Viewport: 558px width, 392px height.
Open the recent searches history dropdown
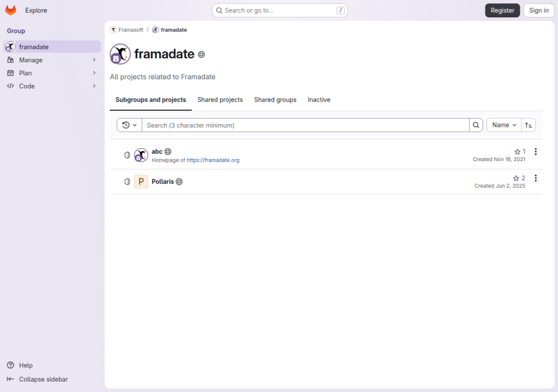point(130,125)
